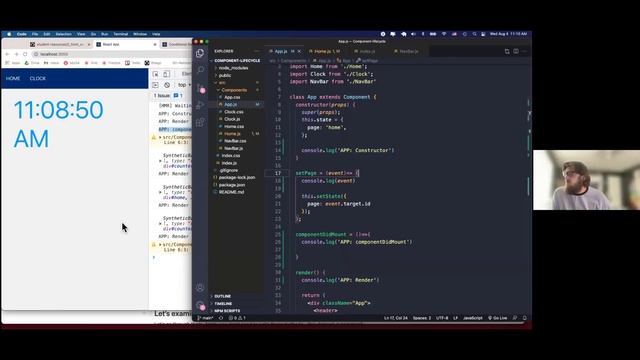Screen dimensions: 640x360
Task: Open the Terminal menu
Action: (x=120, y=34)
